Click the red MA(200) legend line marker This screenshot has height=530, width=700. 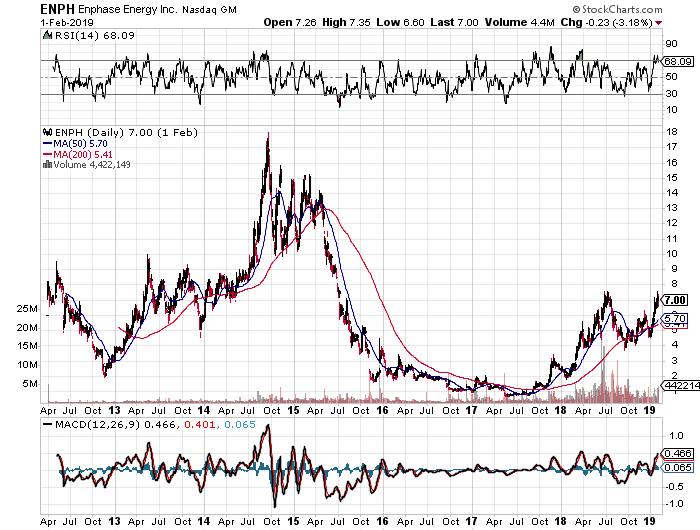[47, 154]
